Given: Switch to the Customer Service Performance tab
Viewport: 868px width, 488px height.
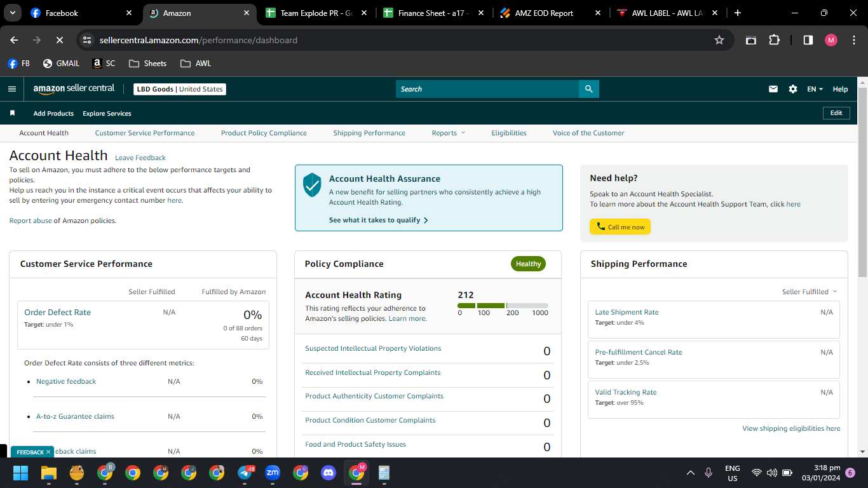Looking at the screenshot, I should [145, 133].
